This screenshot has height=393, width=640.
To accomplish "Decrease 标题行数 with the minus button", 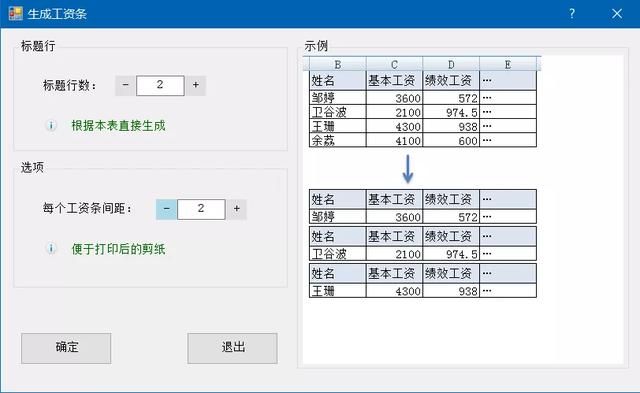I will click(125, 85).
